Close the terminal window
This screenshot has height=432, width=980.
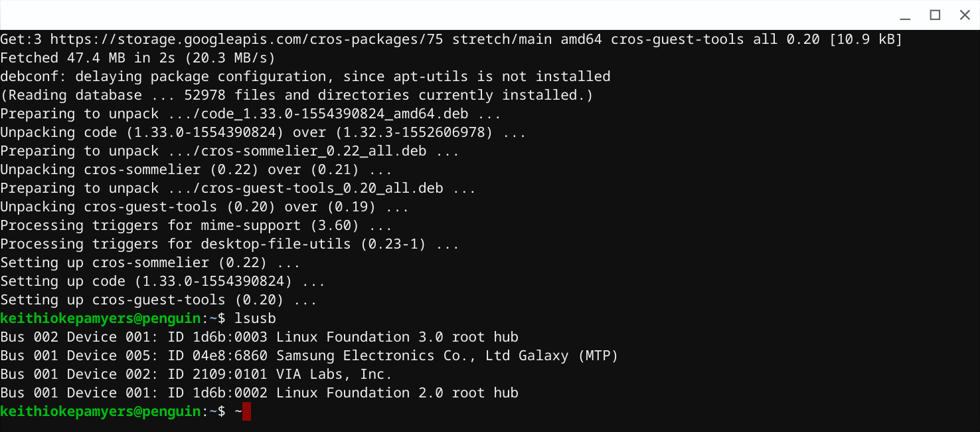click(x=965, y=15)
